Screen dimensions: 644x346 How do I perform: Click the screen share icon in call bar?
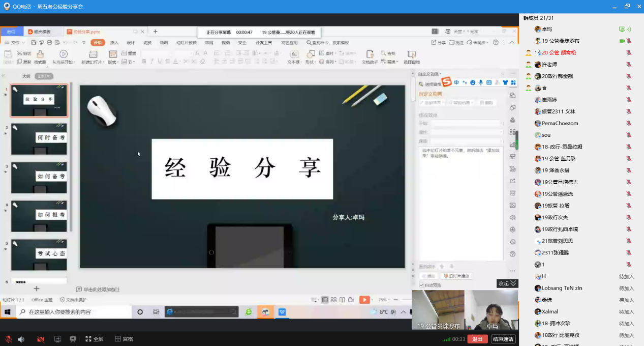coord(57,339)
